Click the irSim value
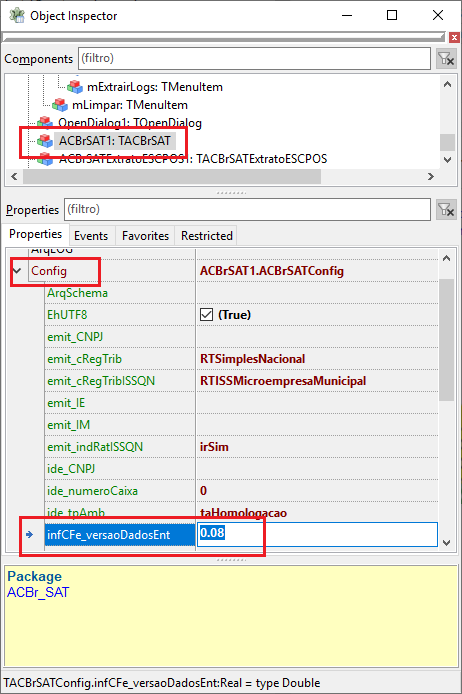The image size is (462, 694). point(214,447)
